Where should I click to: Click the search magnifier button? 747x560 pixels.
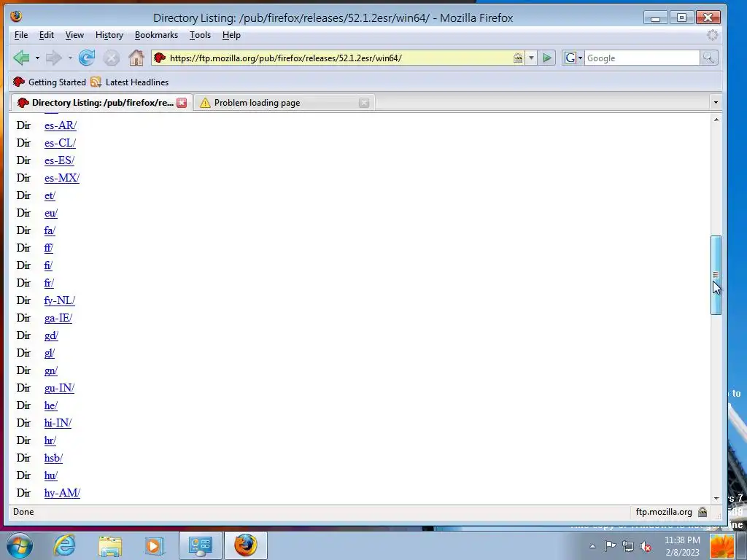coord(708,58)
